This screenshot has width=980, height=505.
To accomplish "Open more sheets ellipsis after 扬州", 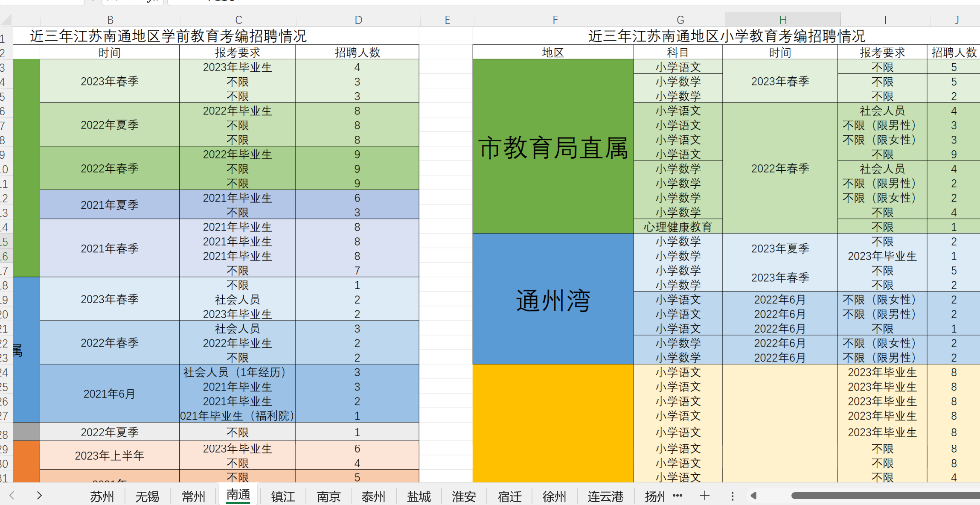I will (678, 496).
